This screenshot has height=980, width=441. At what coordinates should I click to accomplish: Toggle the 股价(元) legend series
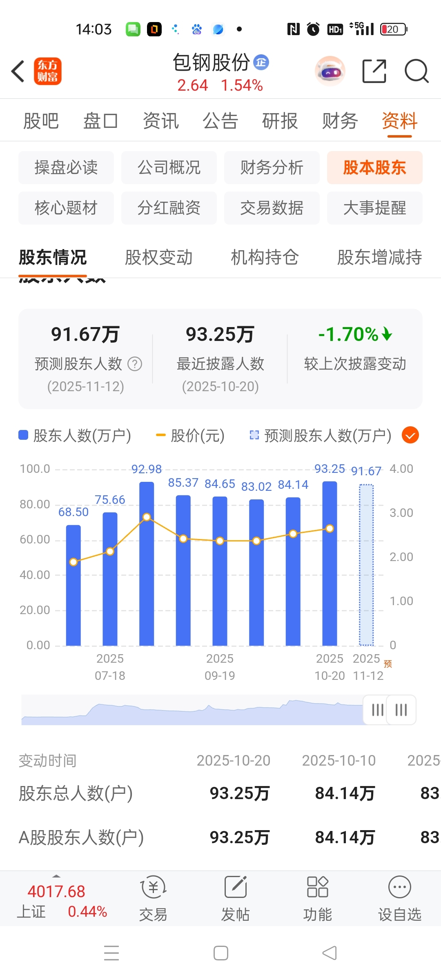pos(190,436)
